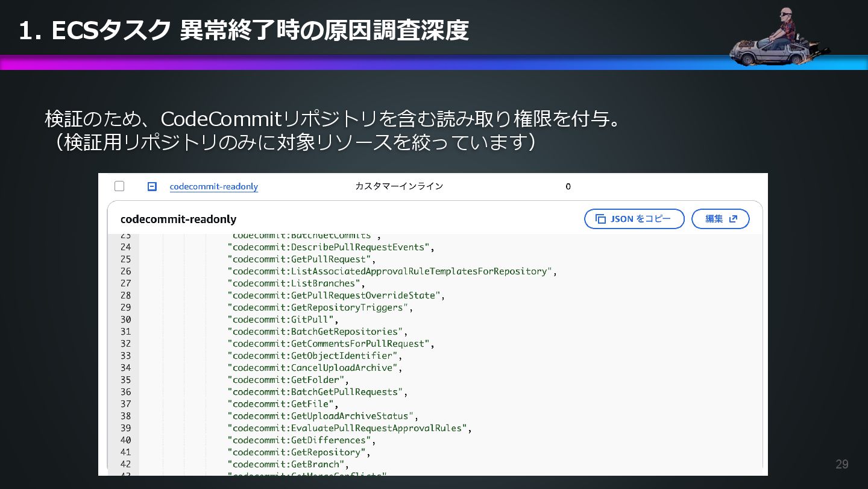The width and height of the screenshot is (868, 489).
Task: Click the 編集 edit button
Action: 720,219
